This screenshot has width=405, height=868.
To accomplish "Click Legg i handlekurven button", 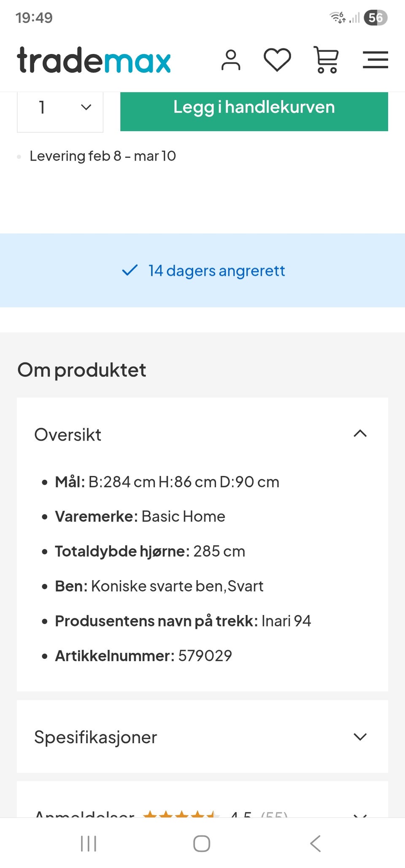I will point(254,108).
